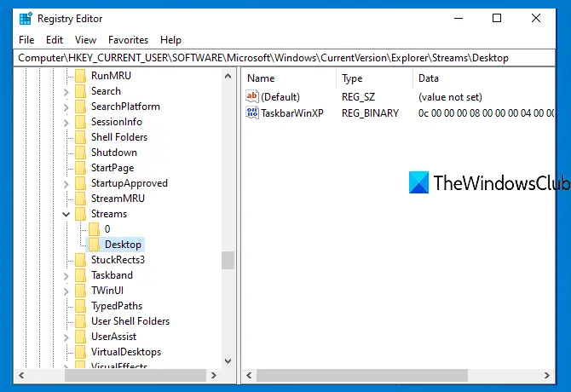Click the Taskband folder icon
The image size is (571, 392).
80,275
